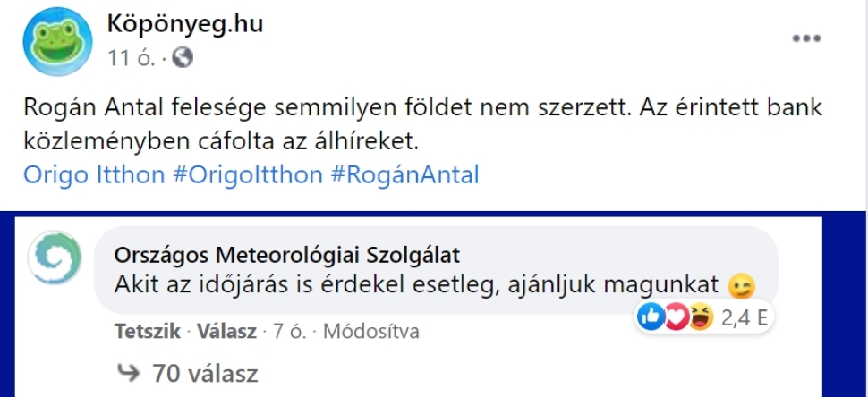Open the Origo Itthon link
Screen dimensions: 868x397
click(94, 174)
